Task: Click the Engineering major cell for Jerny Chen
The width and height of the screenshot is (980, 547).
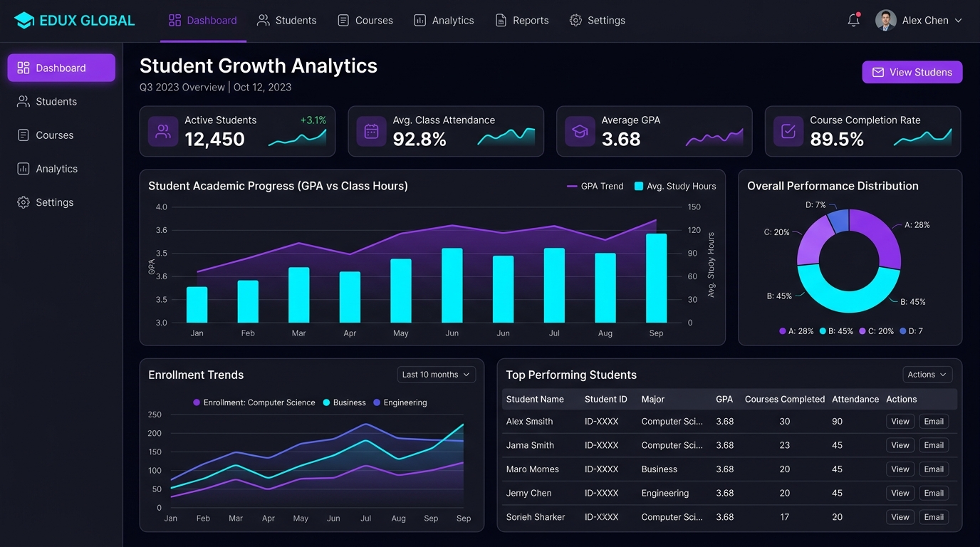Action: (665, 493)
